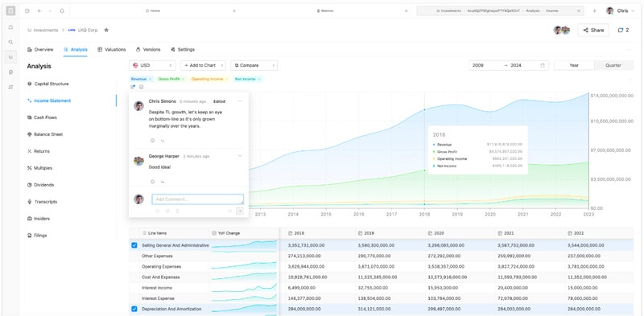The height and width of the screenshot is (316, 644).
Task: Open the Compare dropdown
Action: (x=254, y=65)
